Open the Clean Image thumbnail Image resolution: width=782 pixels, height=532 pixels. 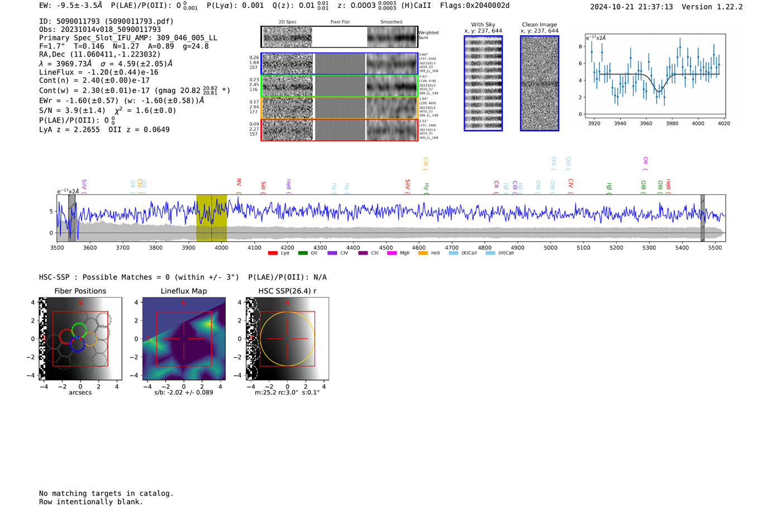(x=540, y=83)
